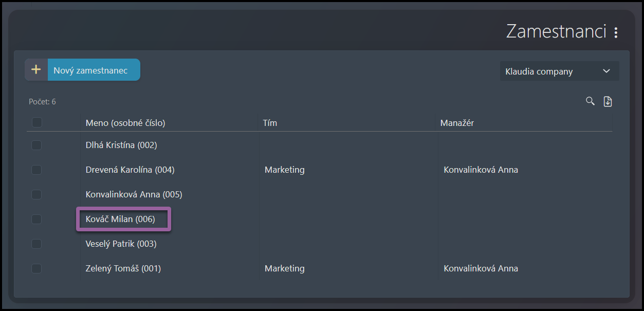Screen dimensions: 644x311
Task: Open employee Kováč Milan (006)
Action: pyautogui.click(x=120, y=219)
